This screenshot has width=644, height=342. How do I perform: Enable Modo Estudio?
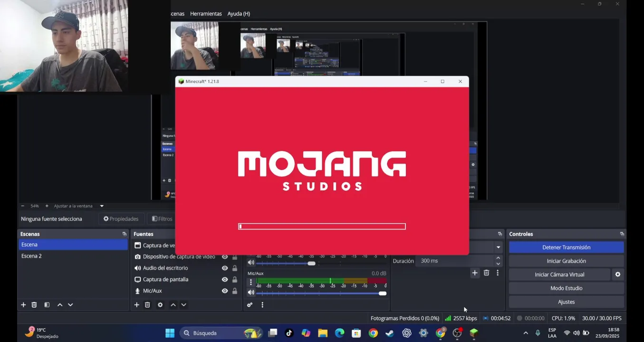coord(566,288)
